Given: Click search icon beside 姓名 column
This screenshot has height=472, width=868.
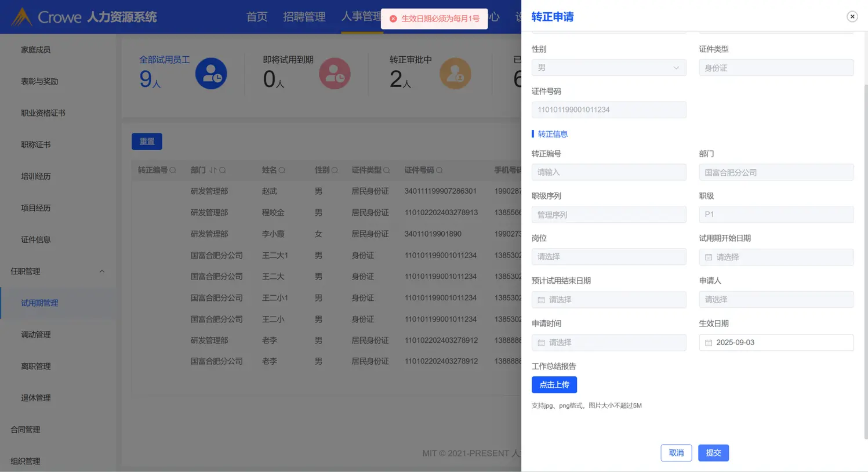Looking at the screenshot, I should pos(282,170).
